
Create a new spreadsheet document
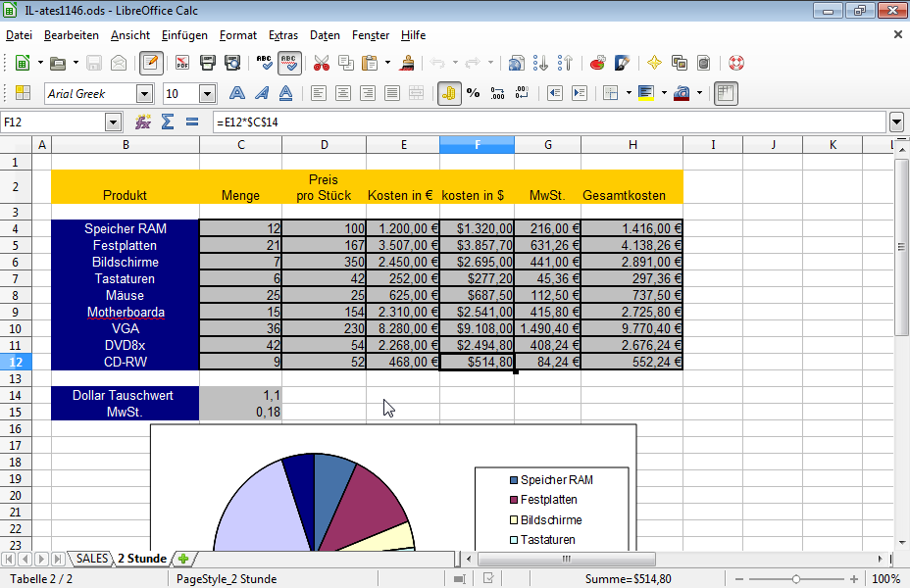tap(22, 63)
